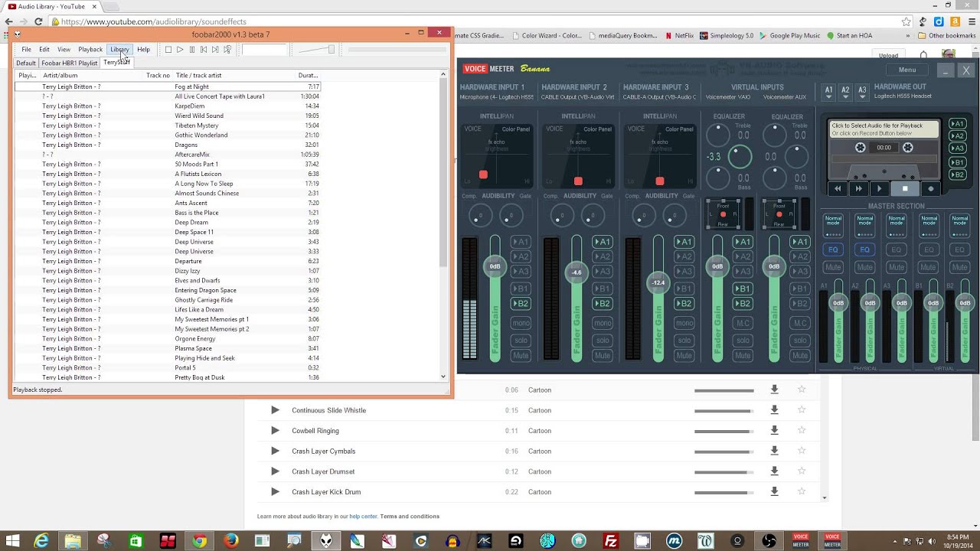The width and height of the screenshot is (980, 551).
Task: Click the cassette Select Audio file display
Action: tap(884, 129)
